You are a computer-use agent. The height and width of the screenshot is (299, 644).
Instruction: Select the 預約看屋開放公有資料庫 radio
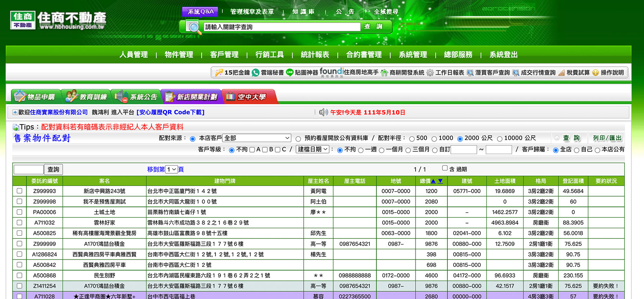(298, 139)
